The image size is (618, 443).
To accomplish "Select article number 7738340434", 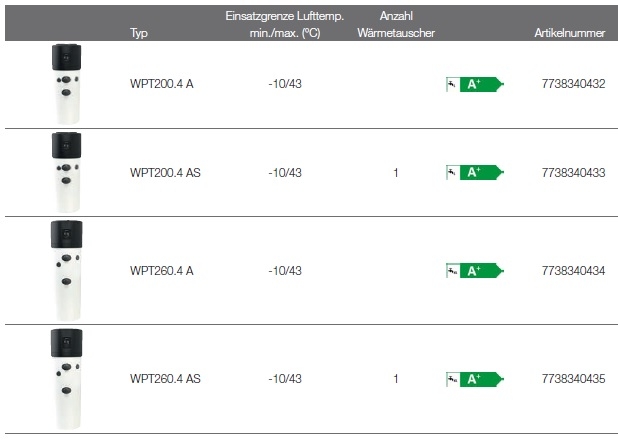I will tap(573, 271).
